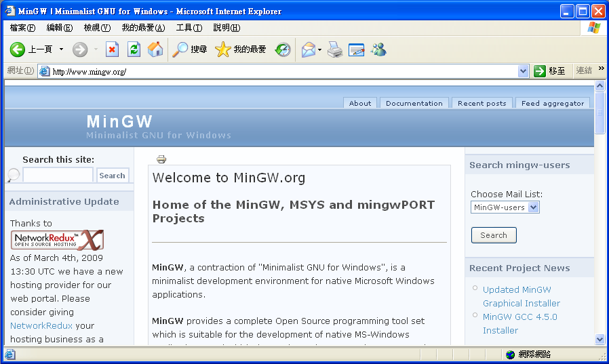609x364 pixels.
Task: Click the NetworkRedux logo banner
Action: 57,240
